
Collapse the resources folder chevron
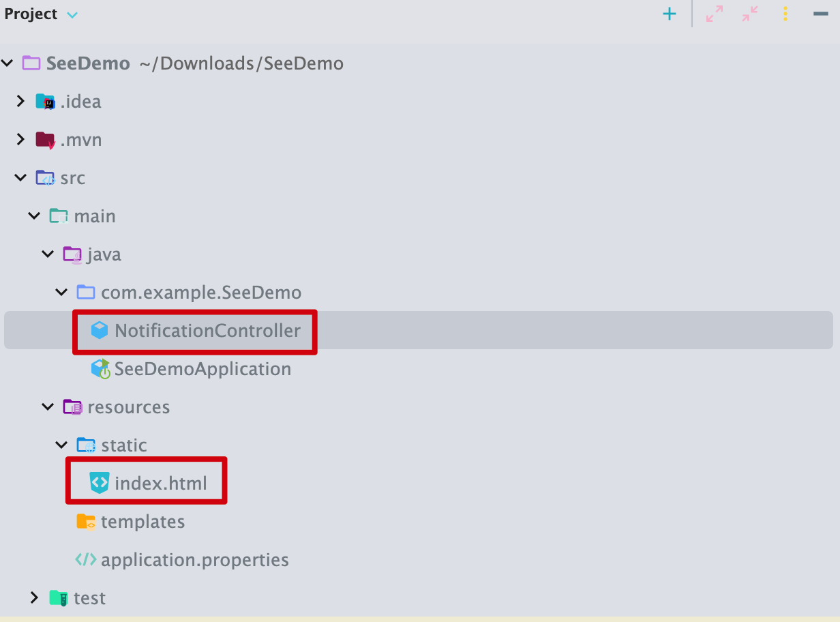[x=48, y=407]
